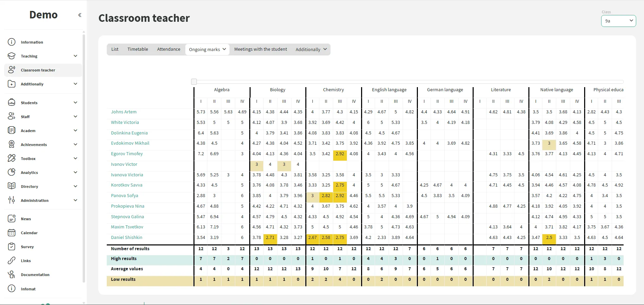
Task: Switch to the Timetable tab
Action: 138,49
